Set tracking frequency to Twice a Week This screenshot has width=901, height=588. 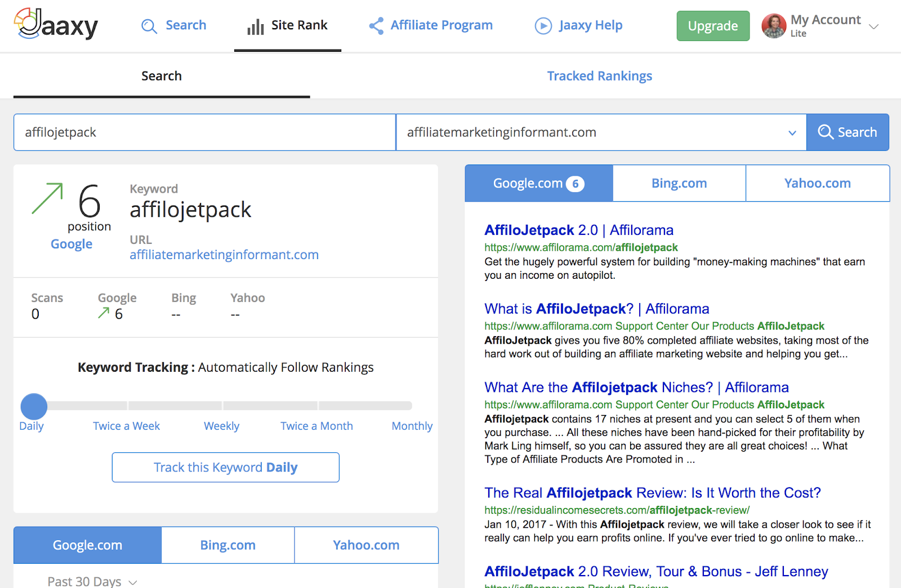click(127, 426)
